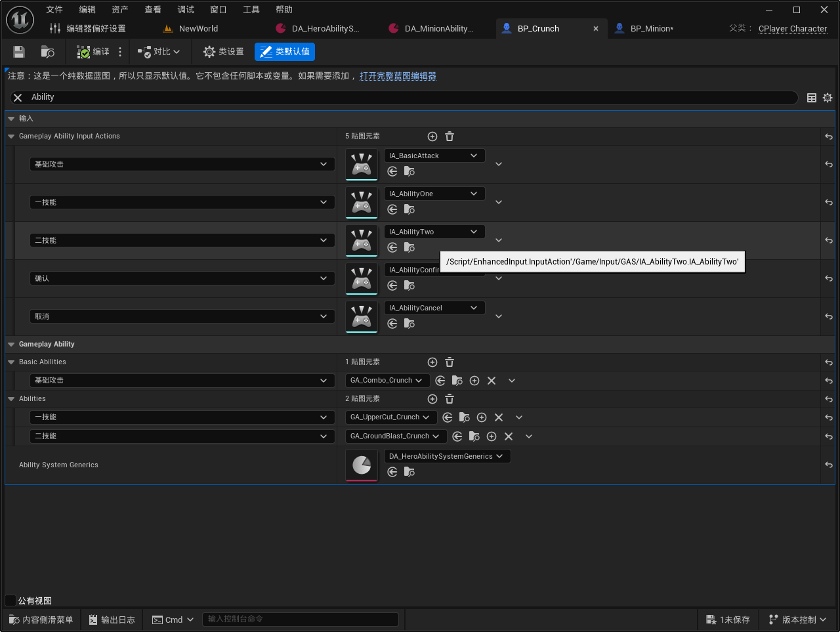The image size is (840, 632).
Task: Open 内容侧滑菜单 content drawer
Action: [41, 620]
